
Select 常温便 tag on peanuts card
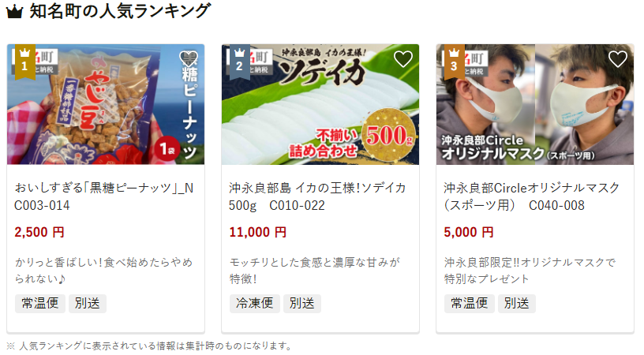pos(39,303)
